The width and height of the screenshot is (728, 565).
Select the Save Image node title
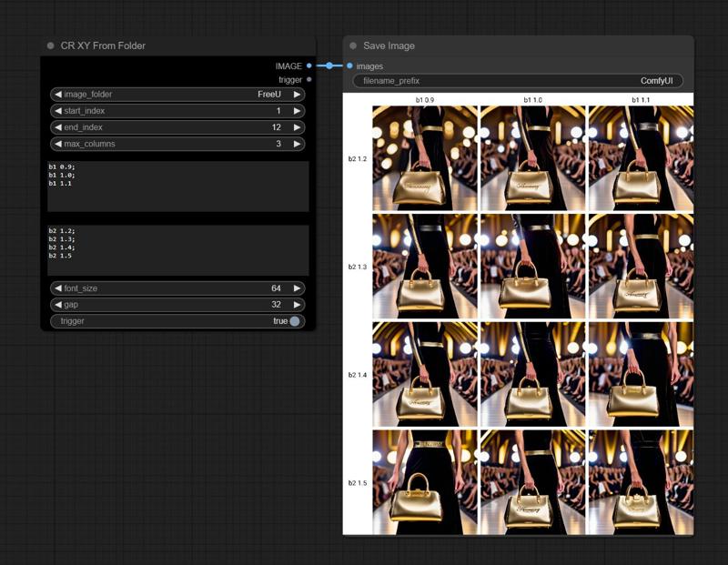389,45
